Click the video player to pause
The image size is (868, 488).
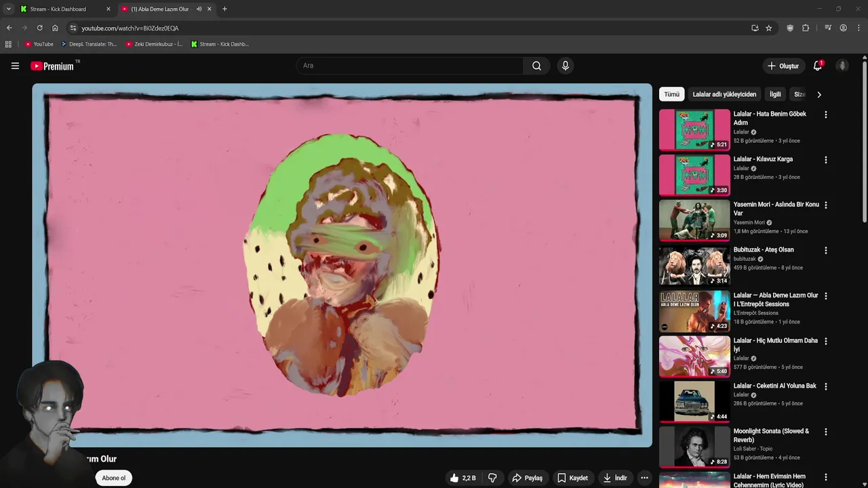342,265
